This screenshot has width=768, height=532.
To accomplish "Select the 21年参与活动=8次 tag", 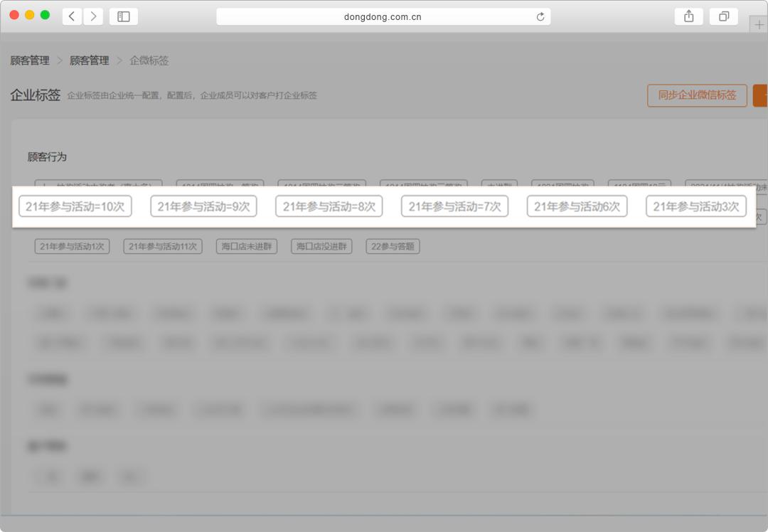I will pos(329,206).
